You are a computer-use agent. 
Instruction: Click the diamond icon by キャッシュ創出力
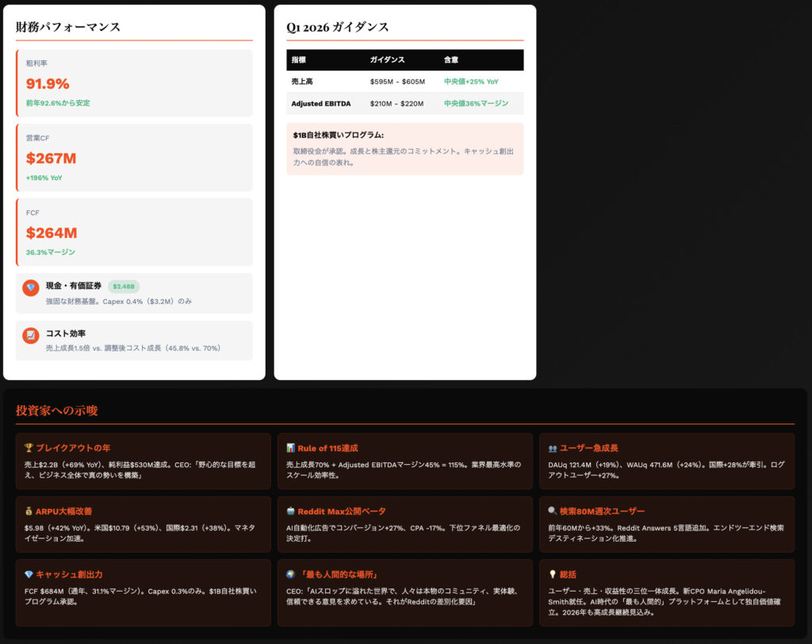click(x=29, y=574)
